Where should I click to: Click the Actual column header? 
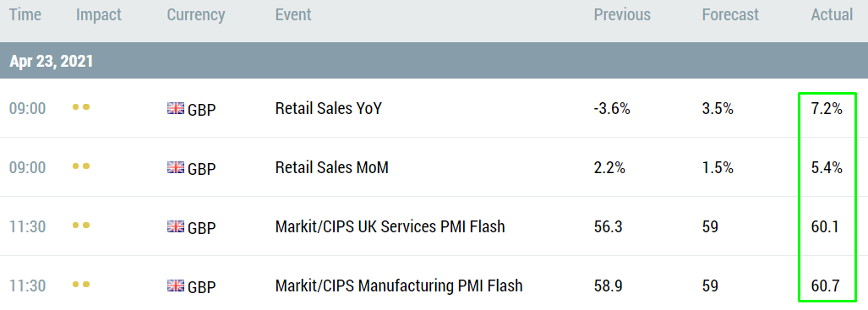(x=832, y=15)
